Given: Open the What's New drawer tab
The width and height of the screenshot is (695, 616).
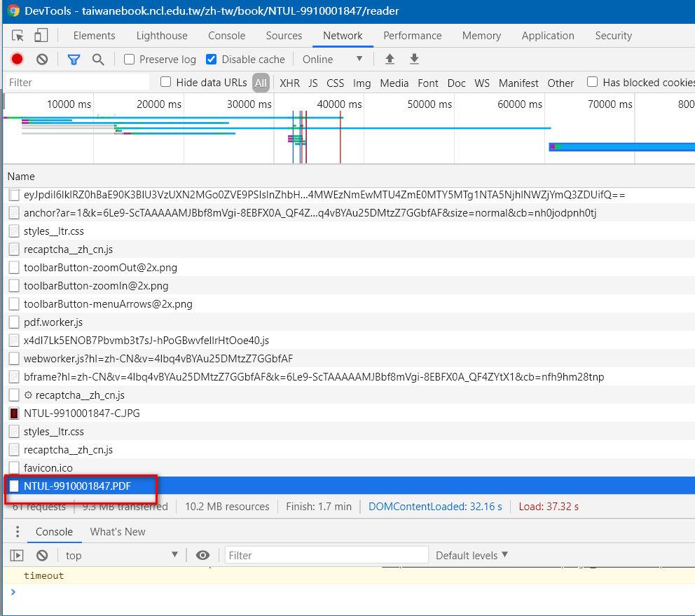Looking at the screenshot, I should [118, 532].
